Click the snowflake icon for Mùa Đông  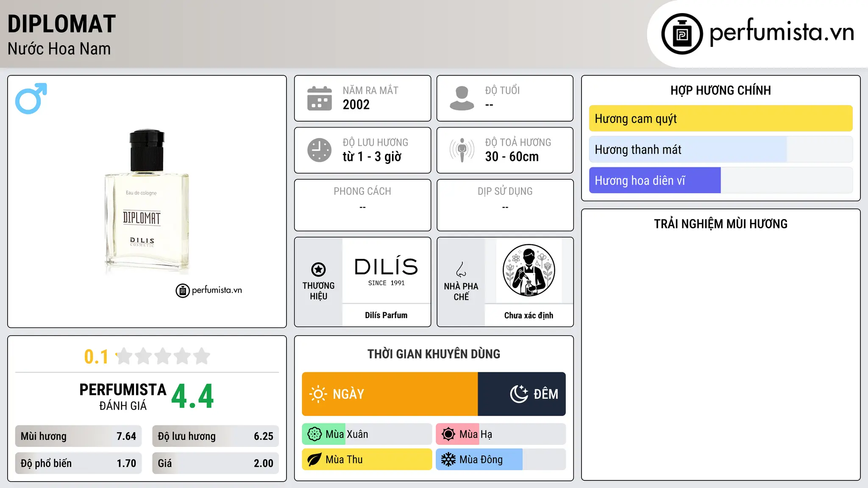click(x=448, y=460)
